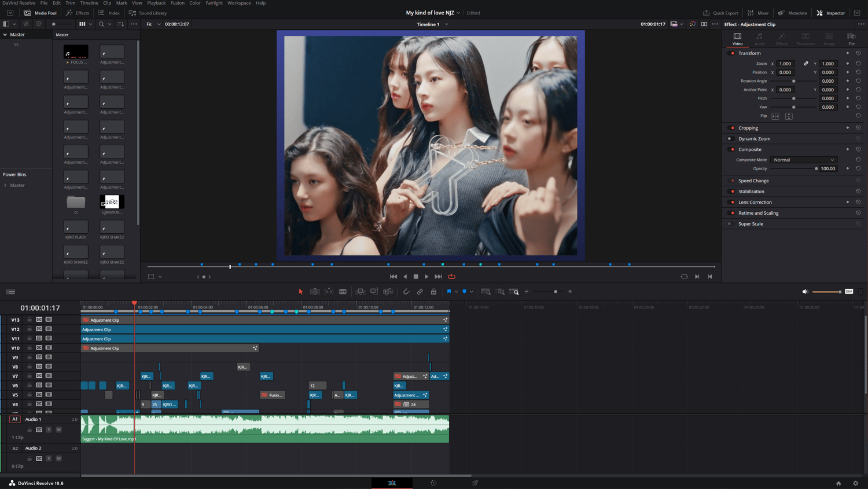Reset the Transform section arrow icon

click(858, 53)
